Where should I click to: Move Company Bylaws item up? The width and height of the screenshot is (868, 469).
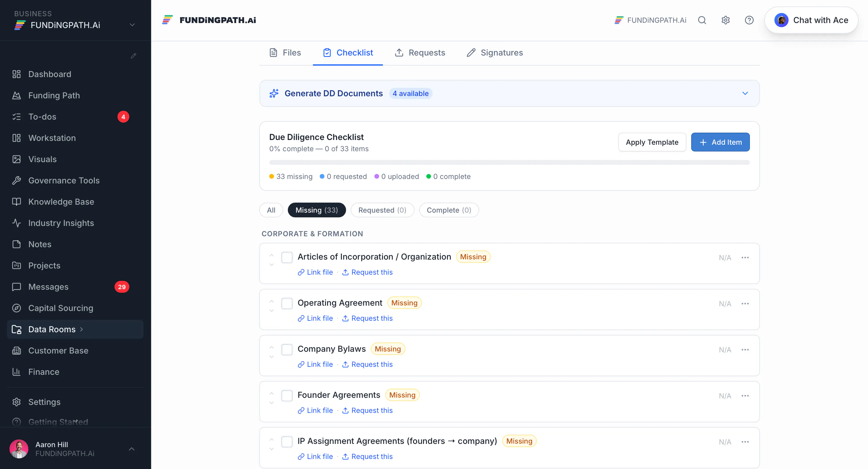[272, 347]
